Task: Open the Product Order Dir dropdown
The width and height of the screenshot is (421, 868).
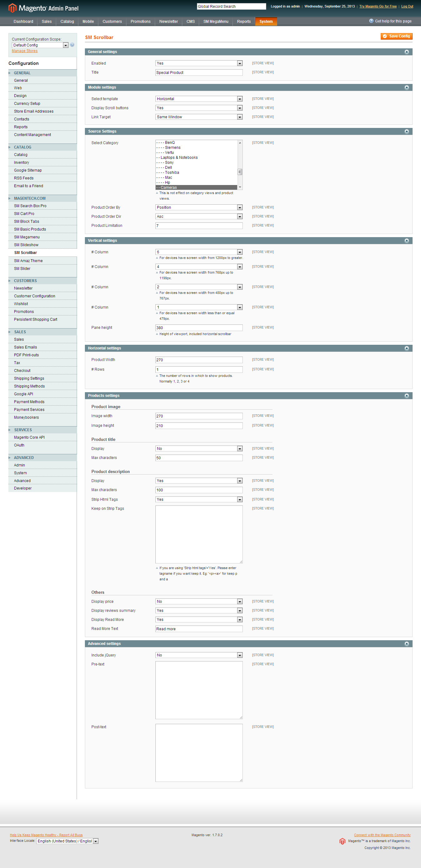Action: 199,216
